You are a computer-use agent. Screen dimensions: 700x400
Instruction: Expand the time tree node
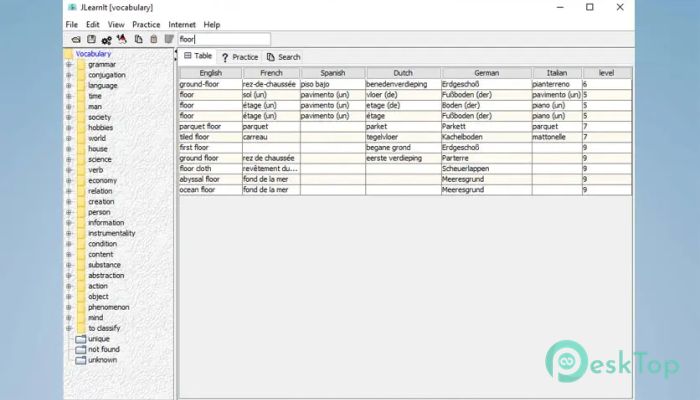tap(69, 96)
